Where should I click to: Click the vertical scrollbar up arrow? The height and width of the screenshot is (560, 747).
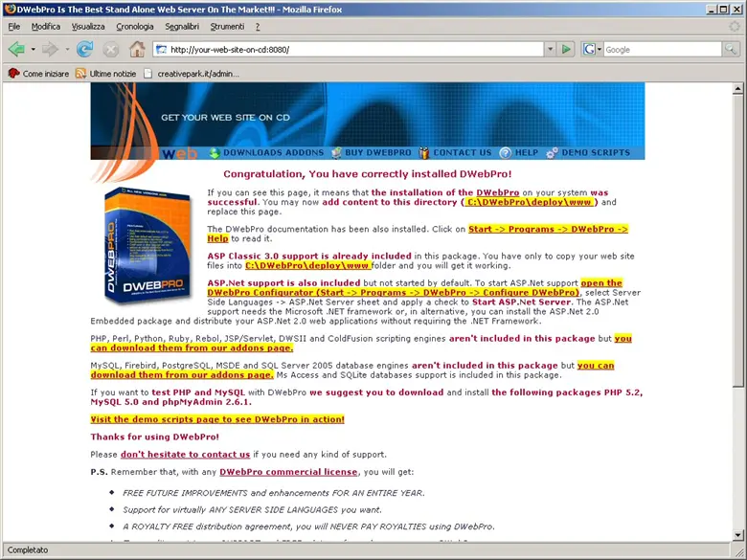click(x=737, y=89)
